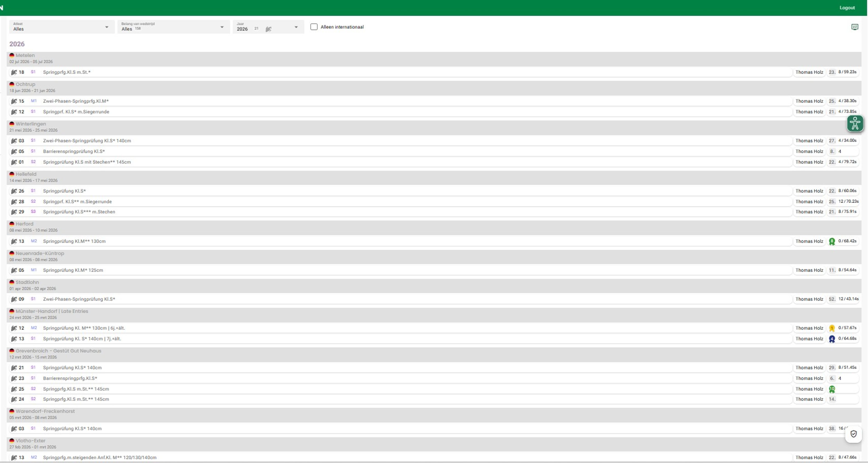Click horse icon of Hellefeld entry 29
This screenshot has width=868, height=463.
pos(14,212)
